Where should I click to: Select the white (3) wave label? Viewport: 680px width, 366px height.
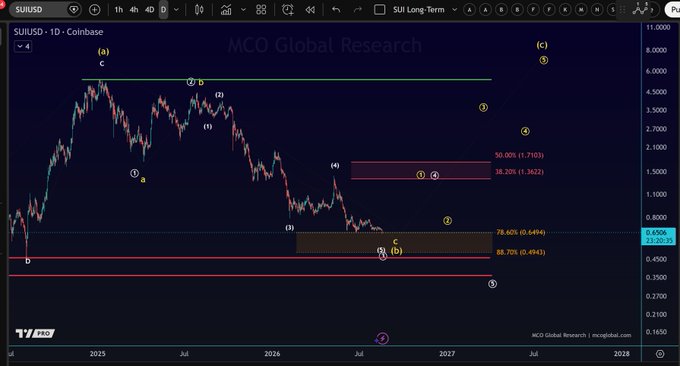[x=290, y=228]
